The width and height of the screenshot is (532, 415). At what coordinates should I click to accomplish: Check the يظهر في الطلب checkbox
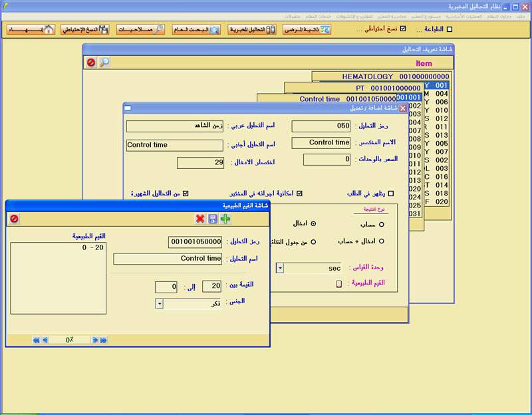pos(391,194)
